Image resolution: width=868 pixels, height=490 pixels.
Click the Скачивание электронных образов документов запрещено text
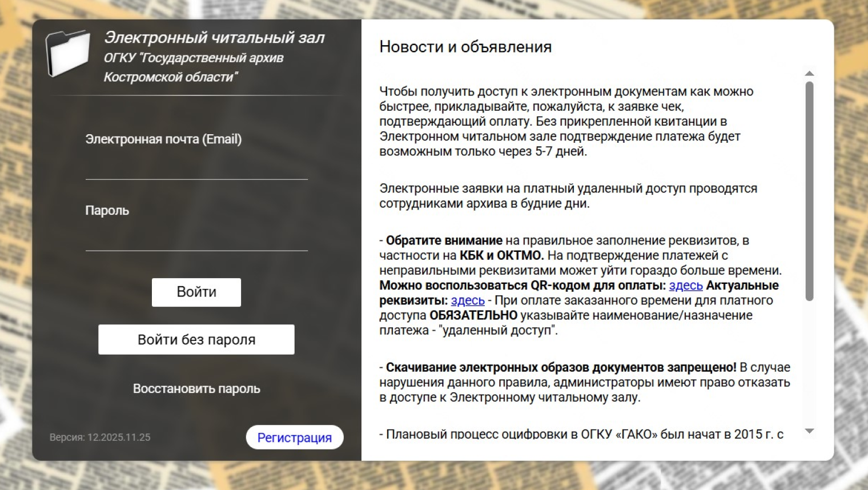pyautogui.click(x=561, y=367)
